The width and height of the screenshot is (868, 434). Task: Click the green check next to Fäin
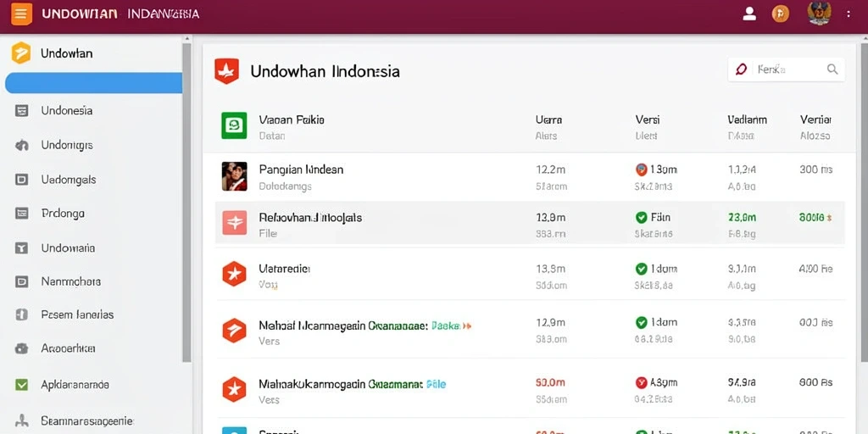click(x=641, y=218)
